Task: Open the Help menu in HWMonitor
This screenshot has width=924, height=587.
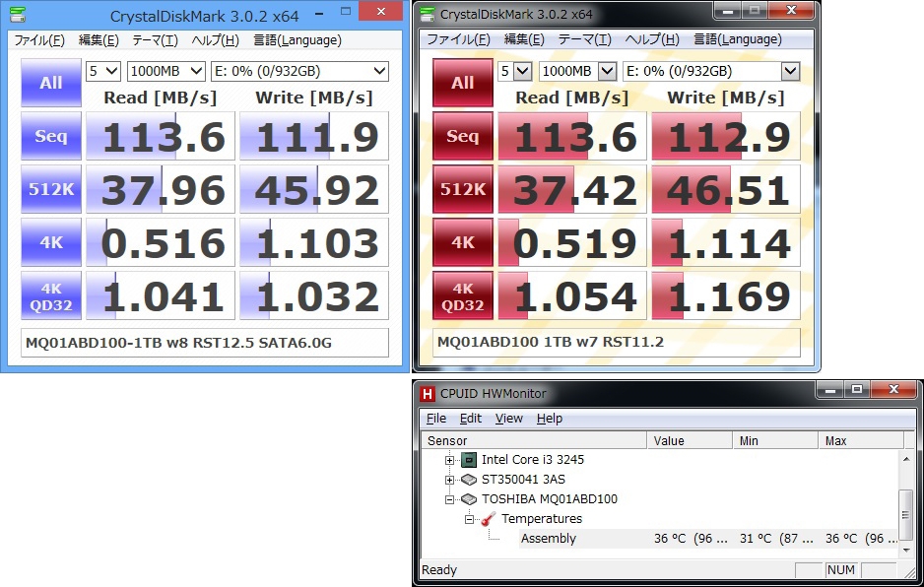Action: [550, 419]
